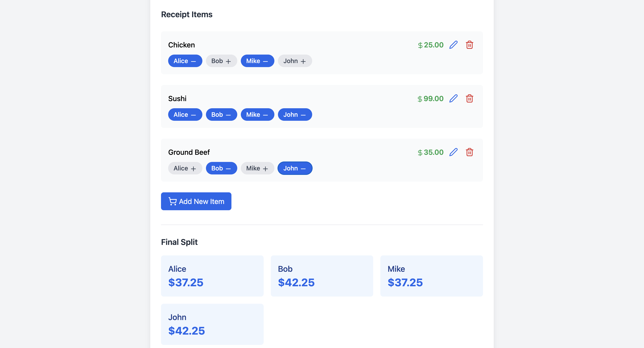The image size is (644, 348).
Task: Edit the Chicken item with pencil icon
Action: (453, 45)
